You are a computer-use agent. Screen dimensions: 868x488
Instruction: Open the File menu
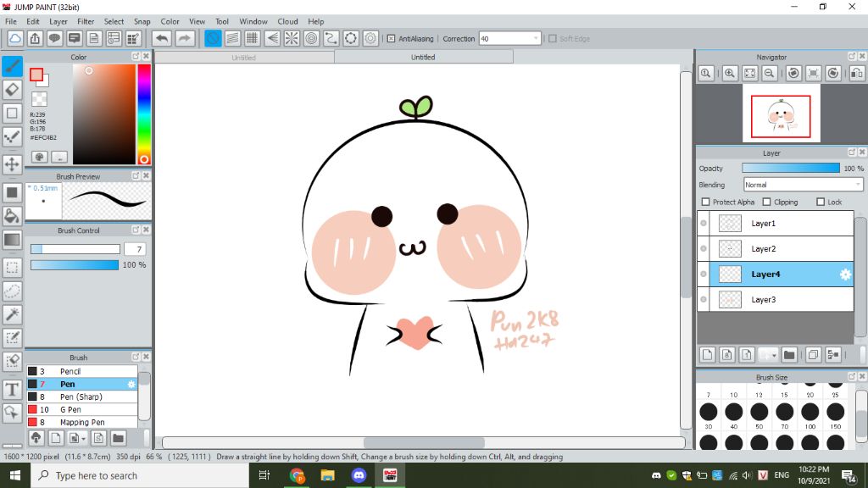pyautogui.click(x=11, y=21)
